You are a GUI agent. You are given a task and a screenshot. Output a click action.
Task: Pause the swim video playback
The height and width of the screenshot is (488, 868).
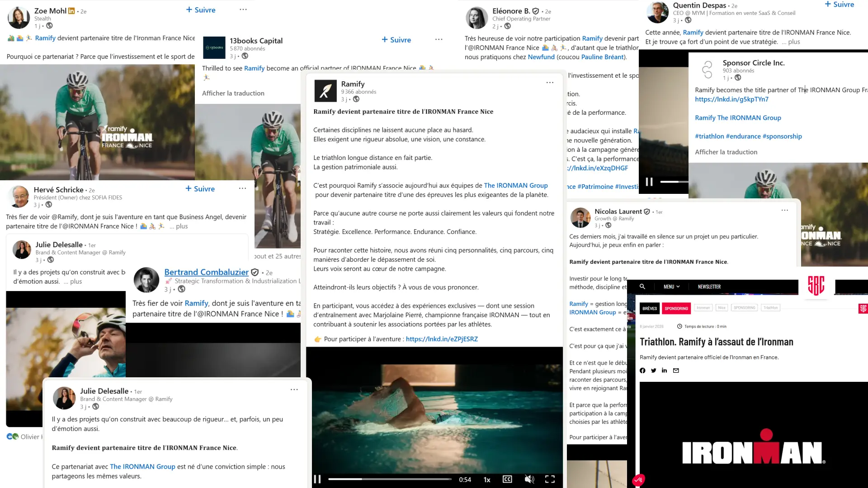[x=317, y=479]
